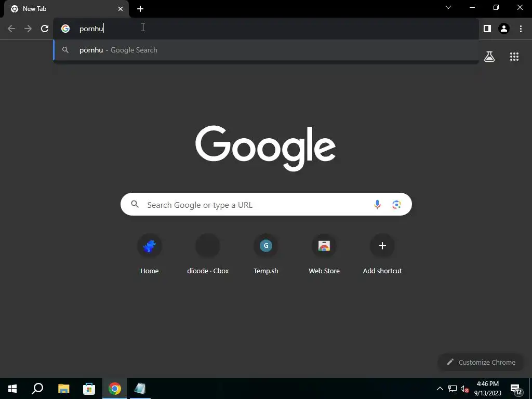Open the Home shortcut tile
The width and height of the screenshot is (532, 399).
(150, 255)
